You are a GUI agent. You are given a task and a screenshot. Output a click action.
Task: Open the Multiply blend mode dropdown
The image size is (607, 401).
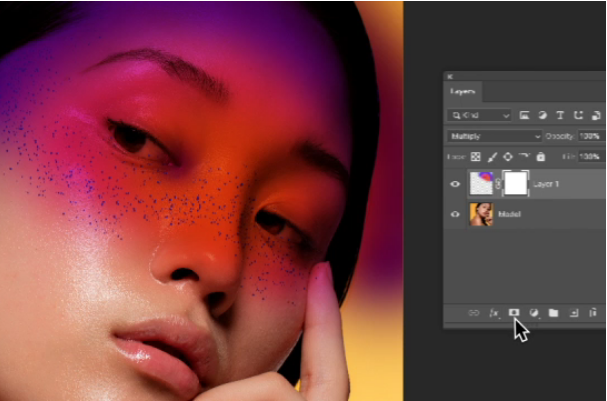click(495, 136)
